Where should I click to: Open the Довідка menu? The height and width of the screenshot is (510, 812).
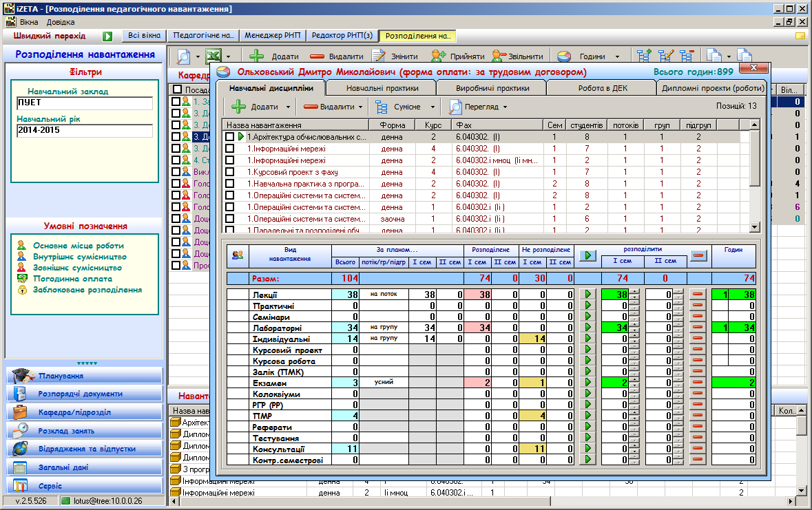[61, 22]
